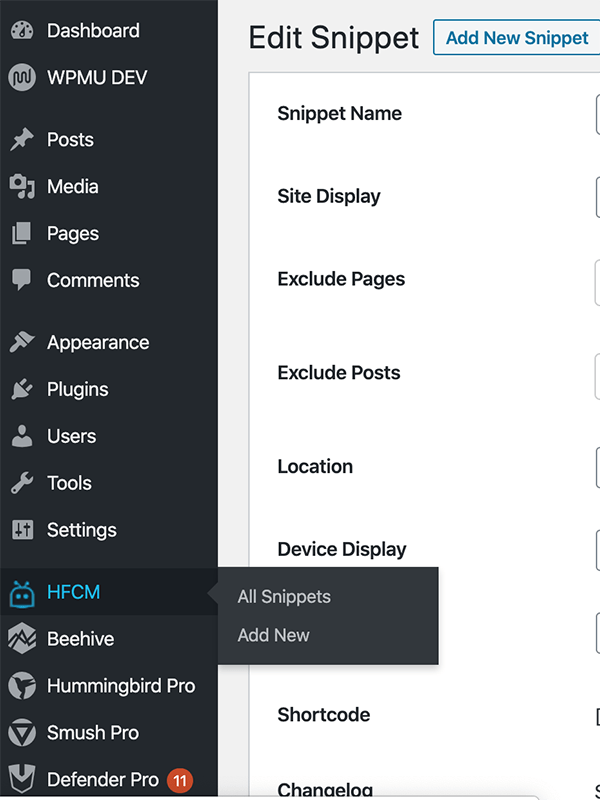This screenshot has width=600, height=800.
Task: Click the Tools wrench icon
Action: point(22,484)
